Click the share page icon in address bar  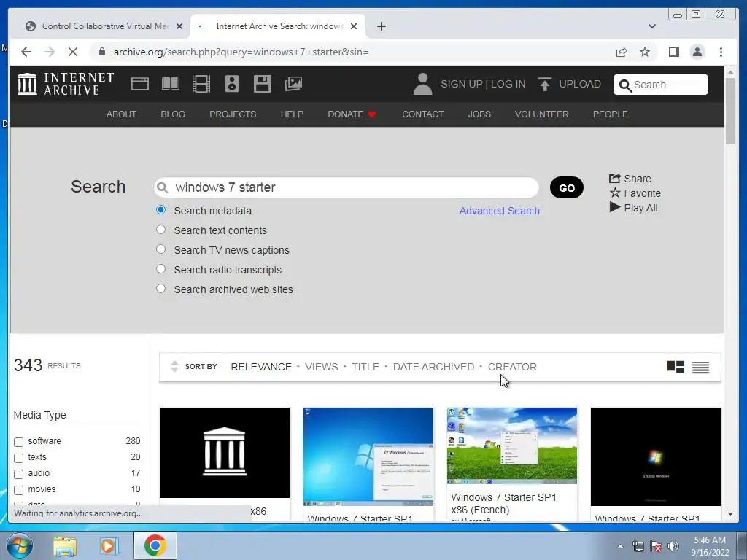(x=622, y=52)
